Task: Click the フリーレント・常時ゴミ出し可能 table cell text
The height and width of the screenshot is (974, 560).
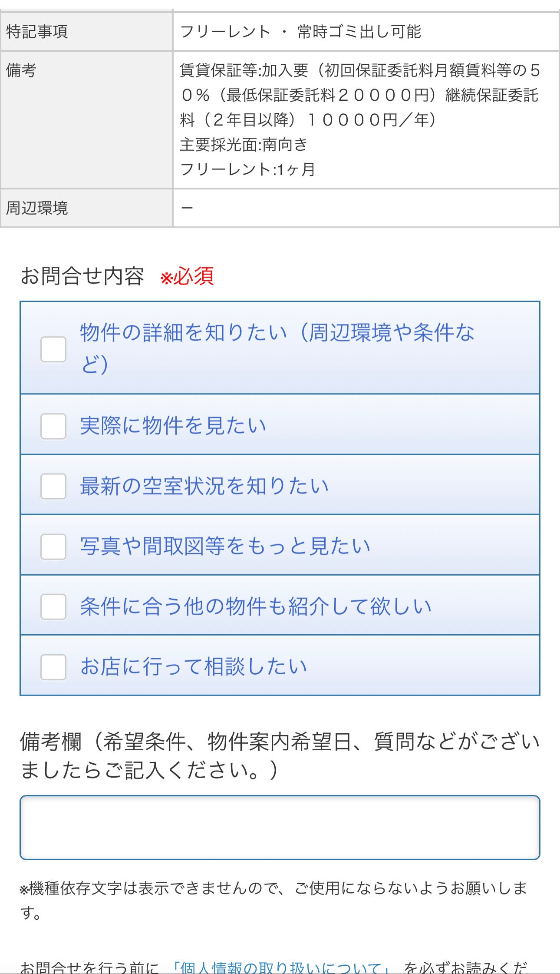Action: coord(300,32)
